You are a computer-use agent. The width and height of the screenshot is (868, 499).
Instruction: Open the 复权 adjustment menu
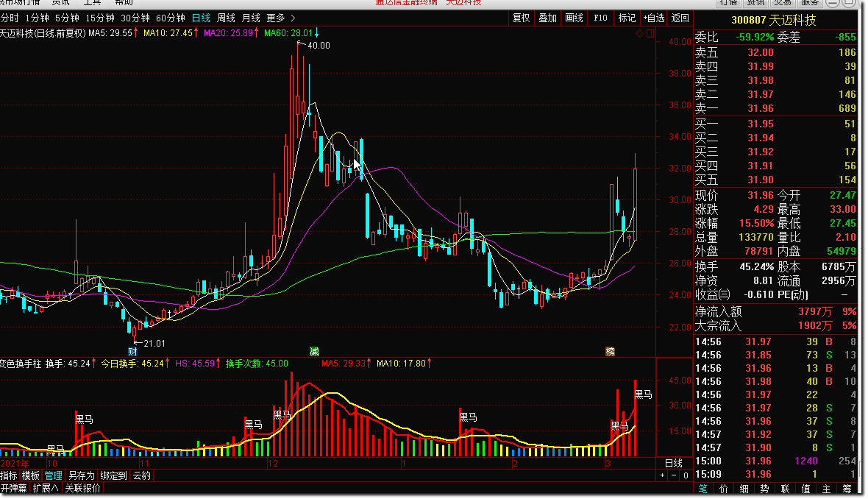tap(522, 18)
